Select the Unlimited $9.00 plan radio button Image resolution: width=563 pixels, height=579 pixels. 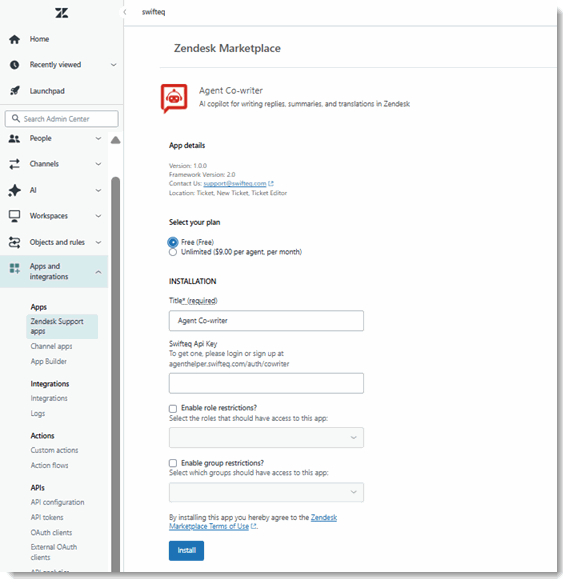(x=172, y=252)
